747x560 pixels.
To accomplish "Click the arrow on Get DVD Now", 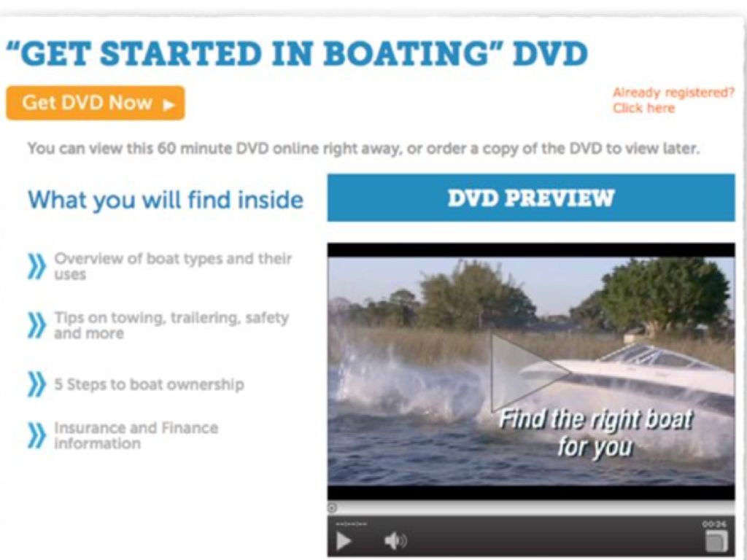I will [169, 104].
